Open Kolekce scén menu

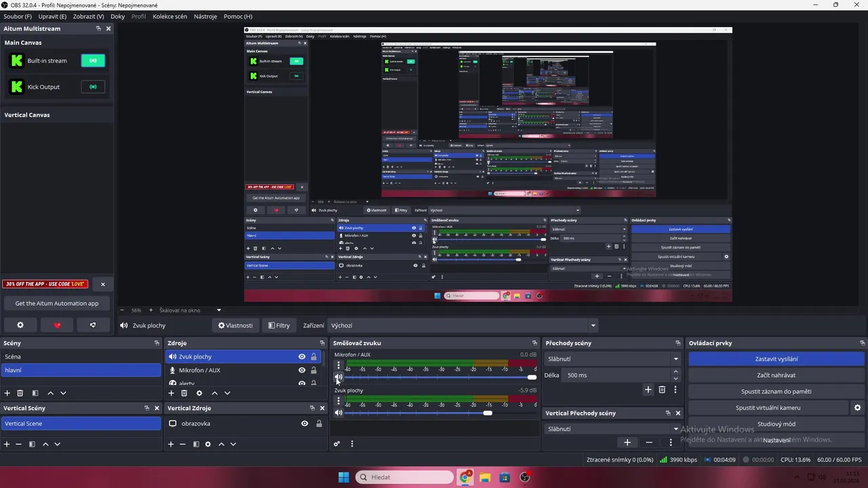click(x=170, y=16)
